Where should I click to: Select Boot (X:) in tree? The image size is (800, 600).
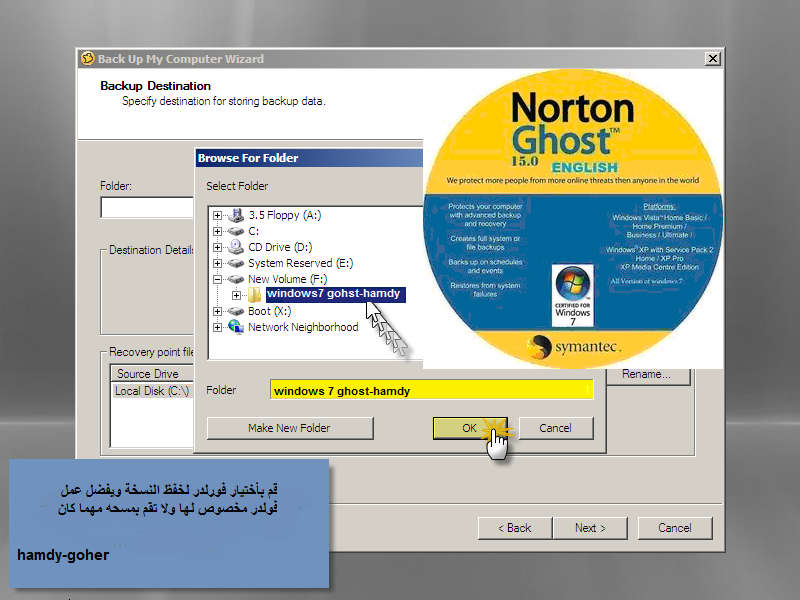click(x=269, y=311)
